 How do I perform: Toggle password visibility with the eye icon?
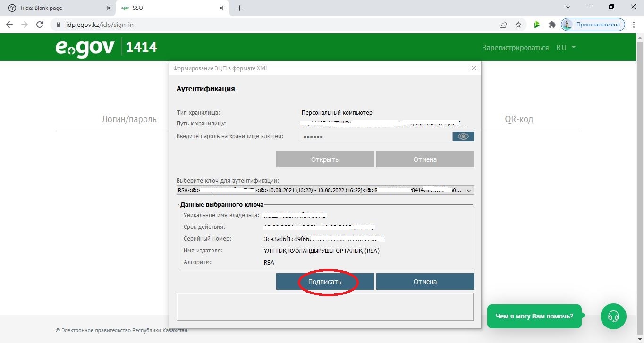pos(463,136)
